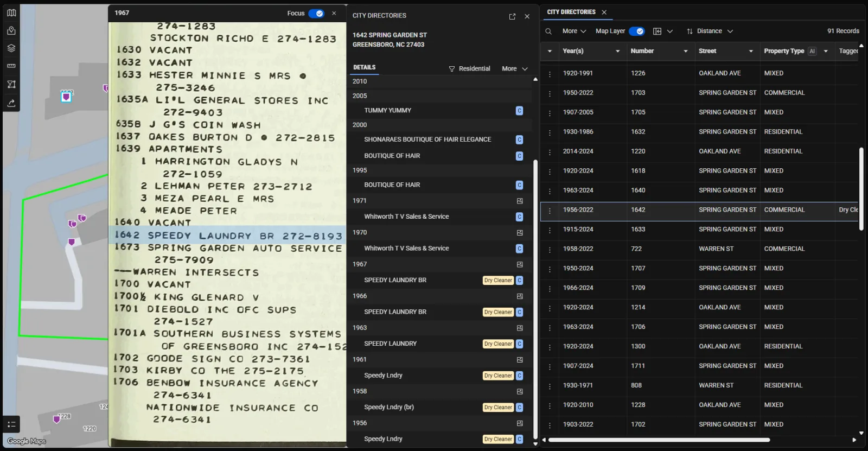Image resolution: width=868 pixels, height=451 pixels.
Task: Open the map view icon in left sidebar
Action: pyautogui.click(x=11, y=12)
